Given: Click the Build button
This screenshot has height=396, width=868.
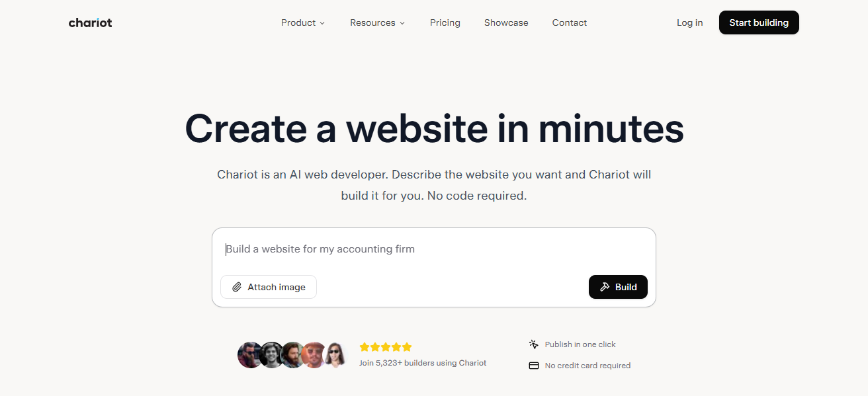Looking at the screenshot, I should (618, 287).
